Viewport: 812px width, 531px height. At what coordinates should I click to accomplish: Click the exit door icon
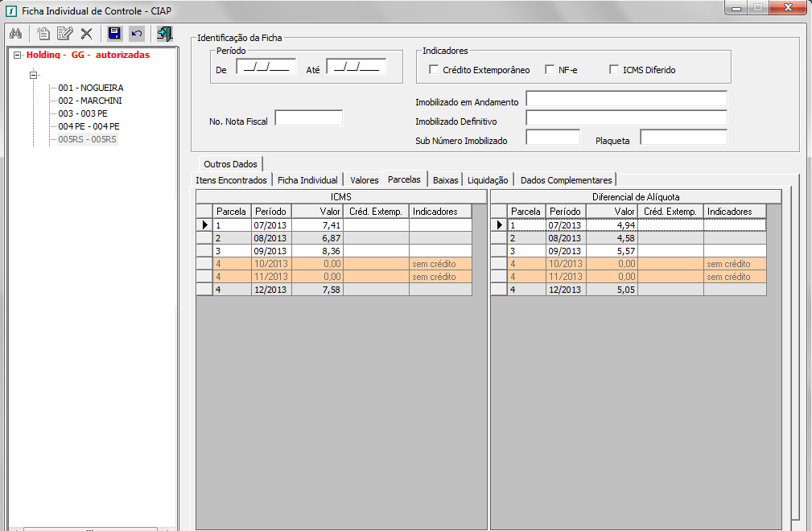tap(165, 34)
